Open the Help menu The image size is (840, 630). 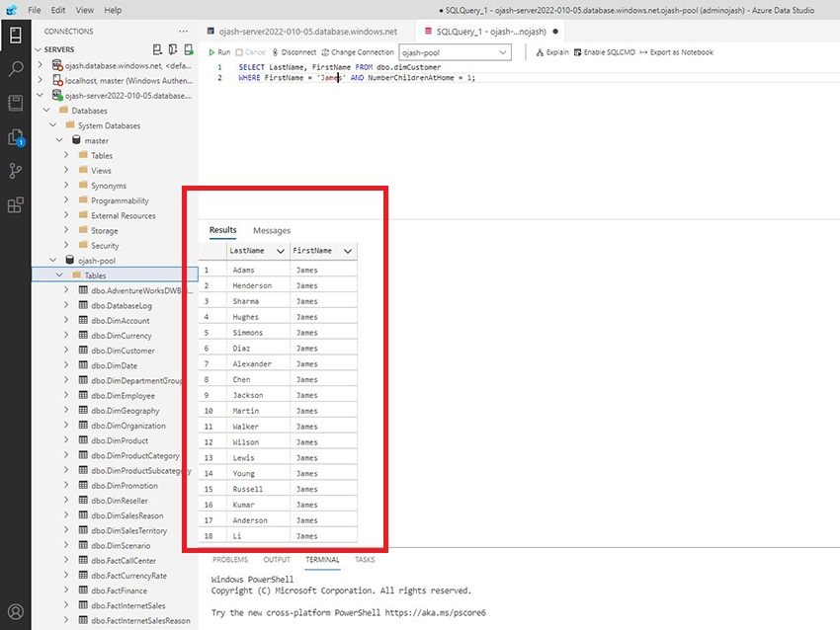coord(113,10)
